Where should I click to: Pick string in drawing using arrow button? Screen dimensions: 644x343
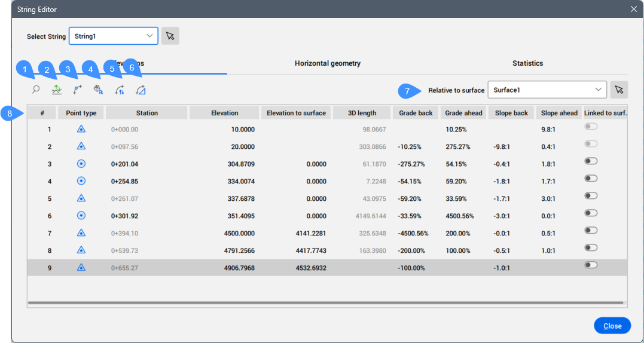pos(170,36)
